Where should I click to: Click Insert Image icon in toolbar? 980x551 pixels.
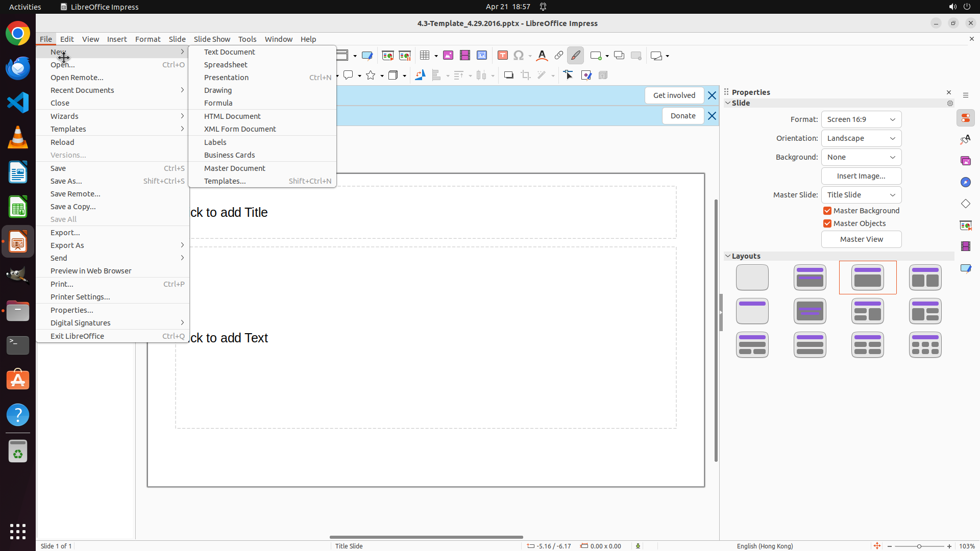(x=448, y=56)
